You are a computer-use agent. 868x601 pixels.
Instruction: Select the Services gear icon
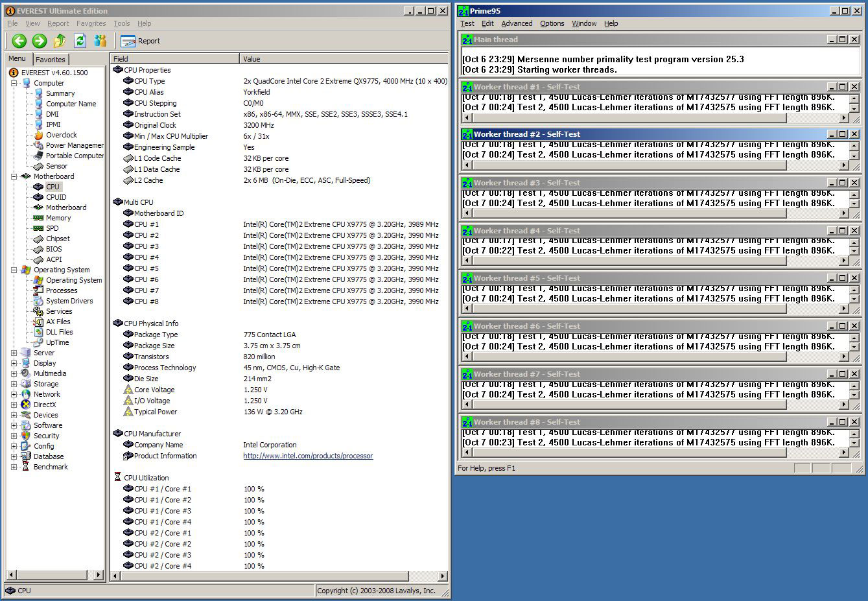click(x=39, y=311)
